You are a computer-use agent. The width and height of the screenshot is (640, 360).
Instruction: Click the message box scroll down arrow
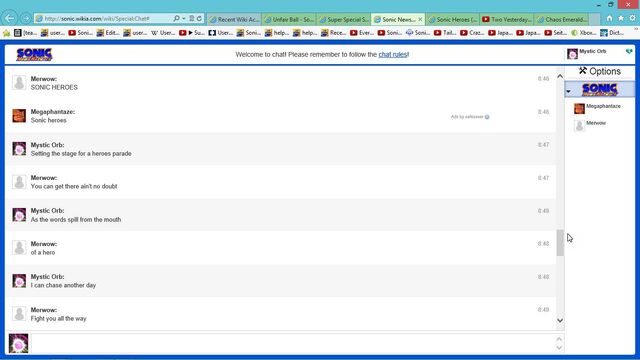click(x=559, y=348)
